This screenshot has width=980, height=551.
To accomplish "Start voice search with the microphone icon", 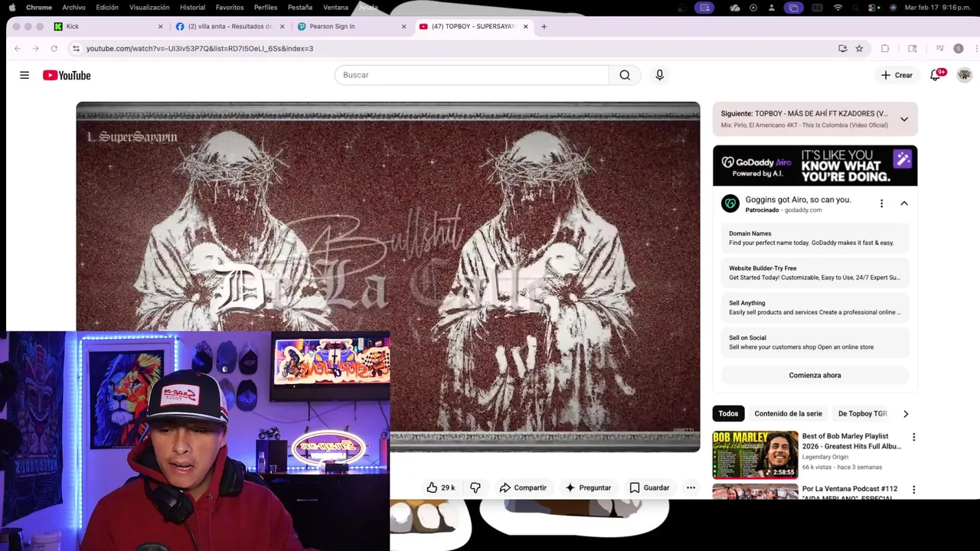I will click(x=659, y=75).
